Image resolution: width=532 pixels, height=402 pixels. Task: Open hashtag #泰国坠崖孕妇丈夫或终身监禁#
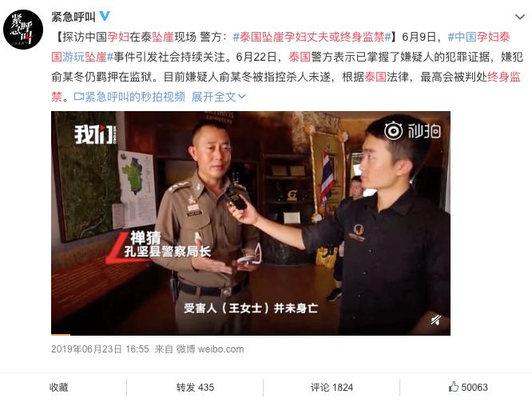pyautogui.click(x=312, y=37)
